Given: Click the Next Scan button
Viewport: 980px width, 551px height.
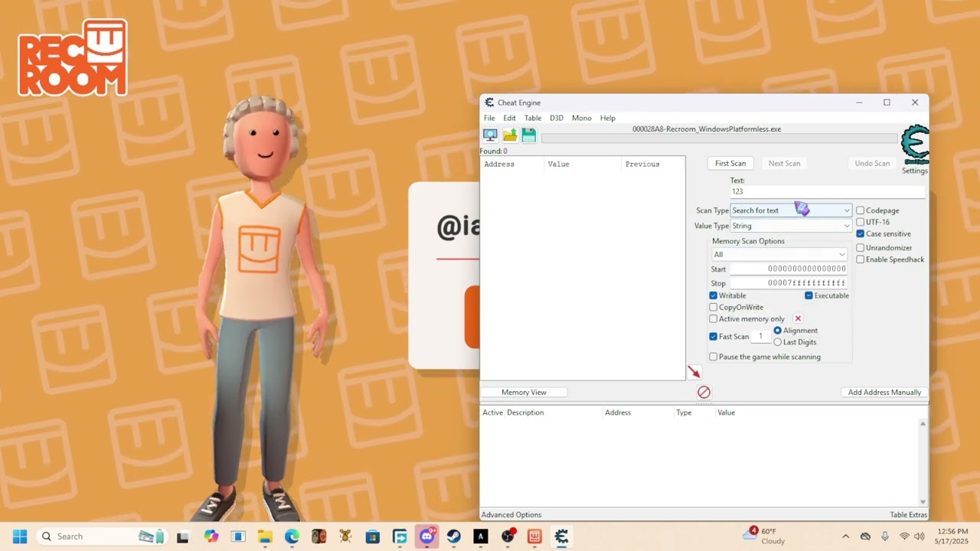Looking at the screenshot, I should 784,163.
